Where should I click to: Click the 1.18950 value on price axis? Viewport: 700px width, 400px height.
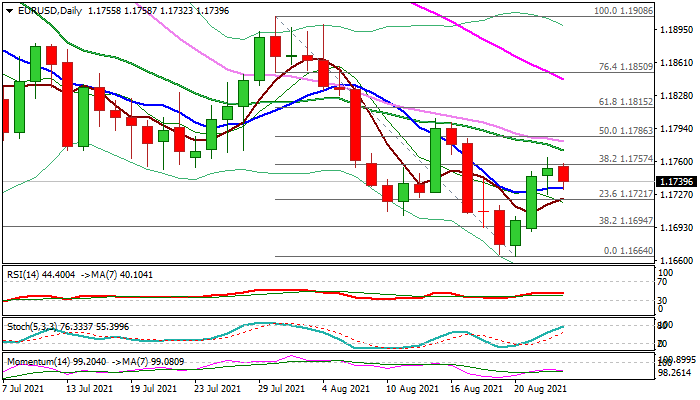click(x=677, y=30)
